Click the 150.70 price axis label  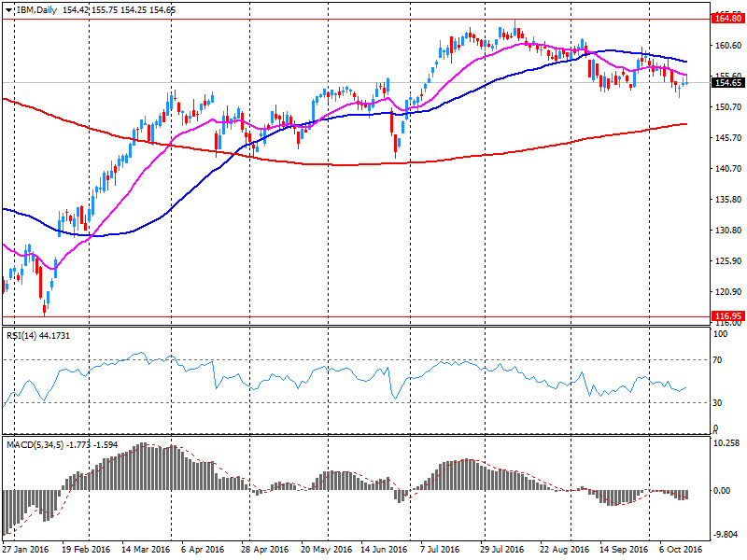[728, 107]
